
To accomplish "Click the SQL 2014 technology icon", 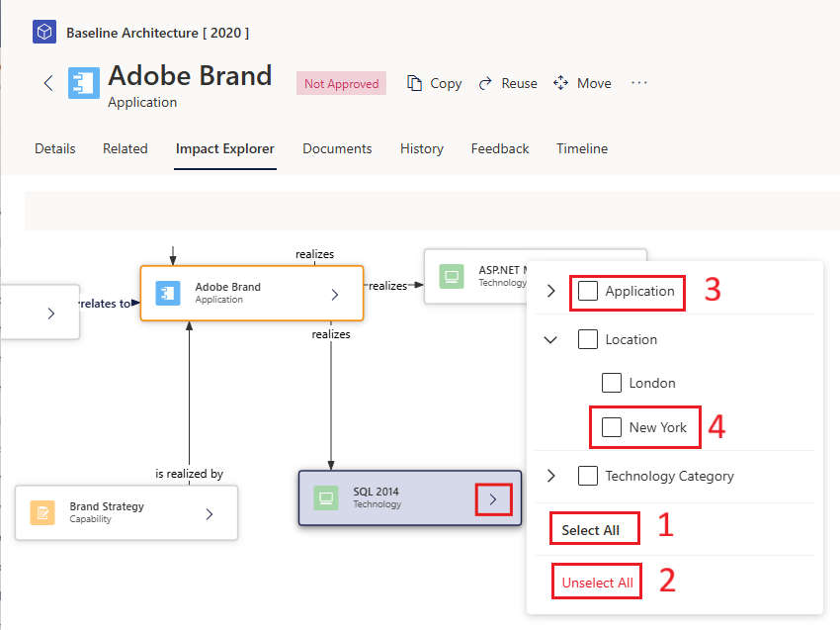I will point(326,498).
